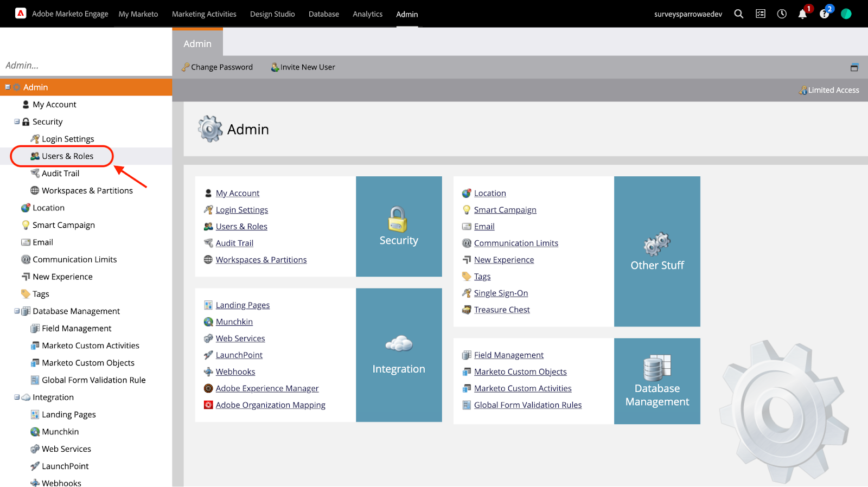Open the Single Sign-On link
The width and height of the screenshot is (868, 487).
tap(501, 293)
